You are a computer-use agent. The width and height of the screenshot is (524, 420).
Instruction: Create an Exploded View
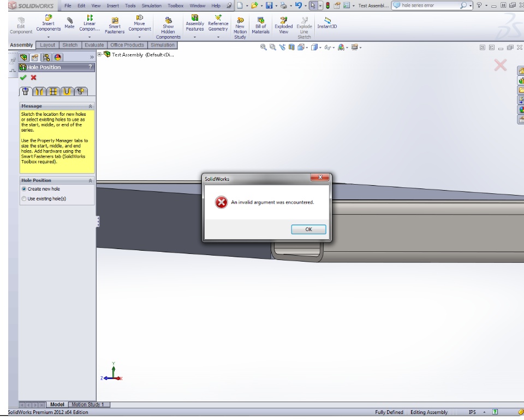[x=283, y=26]
